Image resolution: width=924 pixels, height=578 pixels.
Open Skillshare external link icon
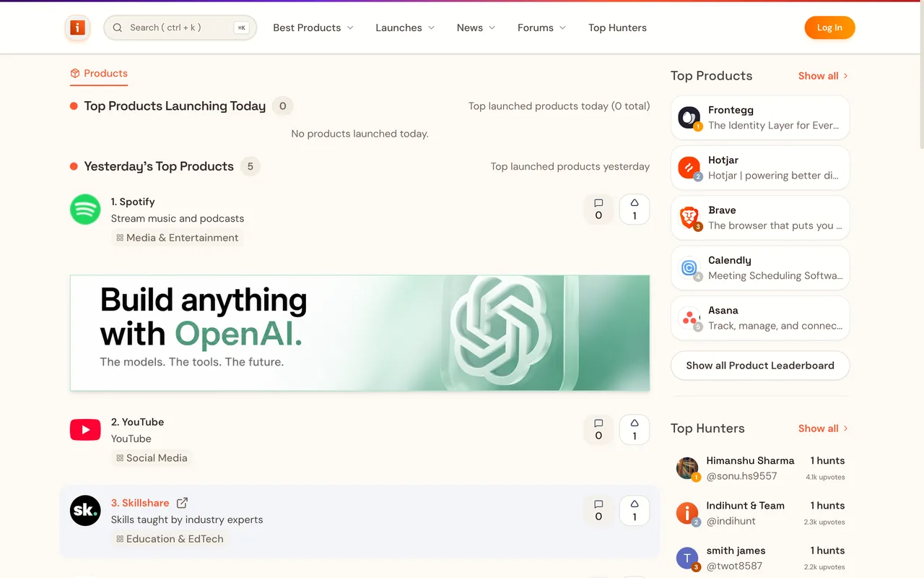point(183,503)
